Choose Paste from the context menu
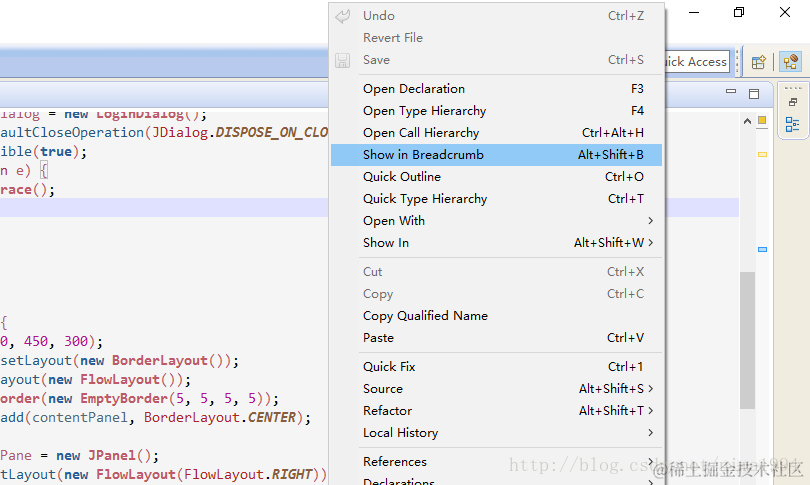The width and height of the screenshot is (810, 485). [x=496, y=338]
